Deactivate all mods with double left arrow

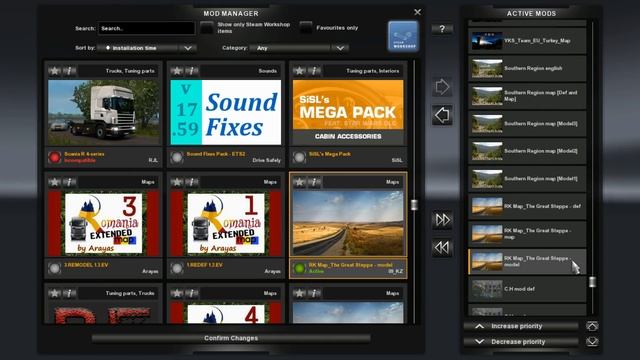coord(442,247)
